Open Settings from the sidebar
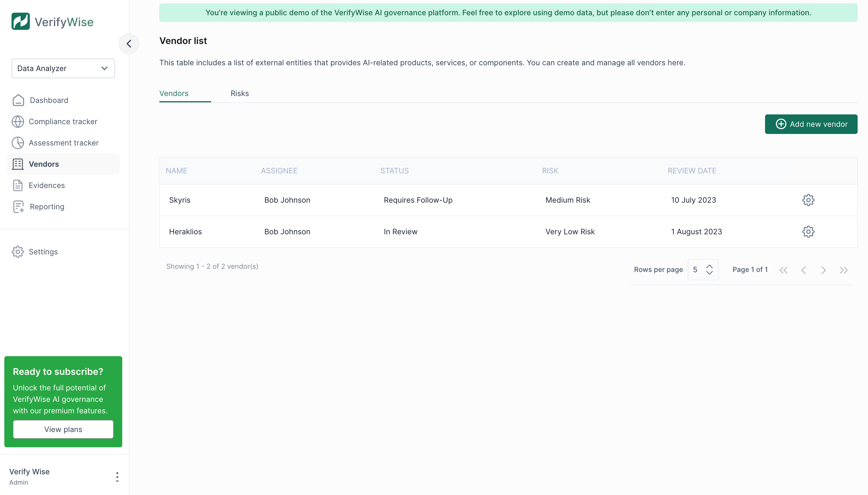868x495 pixels. click(43, 252)
